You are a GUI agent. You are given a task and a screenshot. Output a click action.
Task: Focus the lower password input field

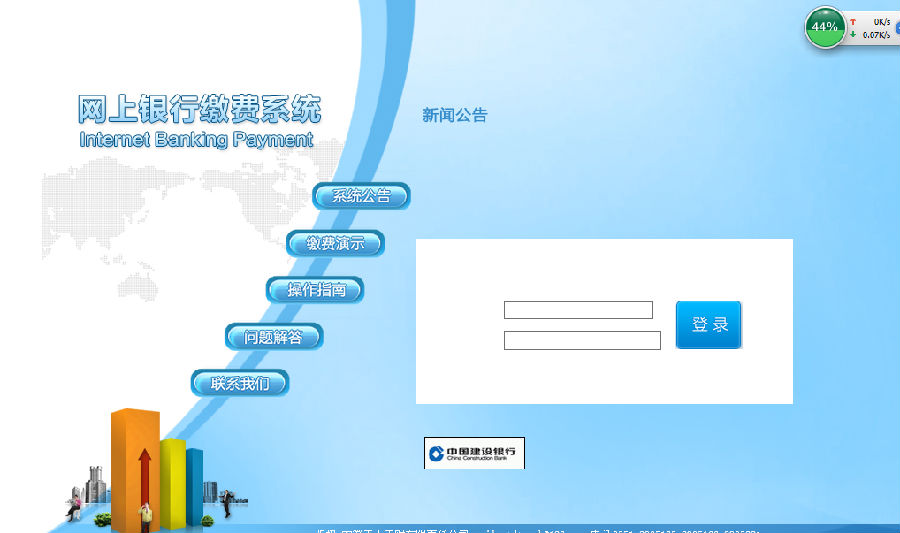[x=582, y=341]
